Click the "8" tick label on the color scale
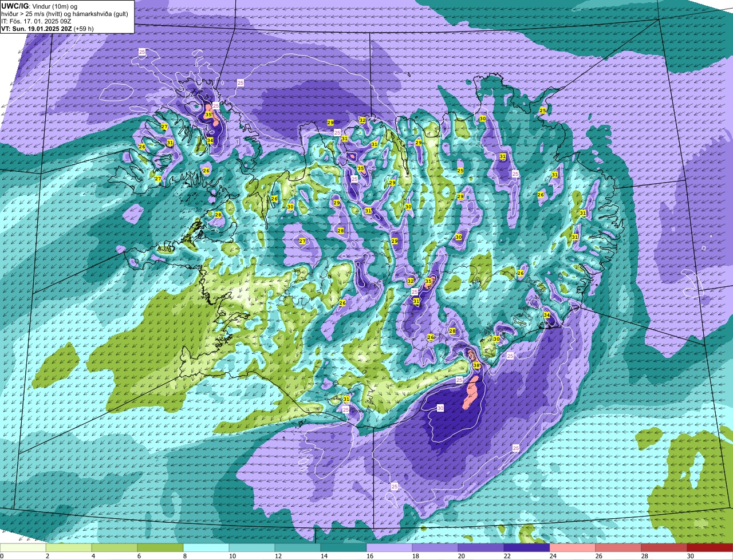The height and width of the screenshot is (560, 733). 184,556
